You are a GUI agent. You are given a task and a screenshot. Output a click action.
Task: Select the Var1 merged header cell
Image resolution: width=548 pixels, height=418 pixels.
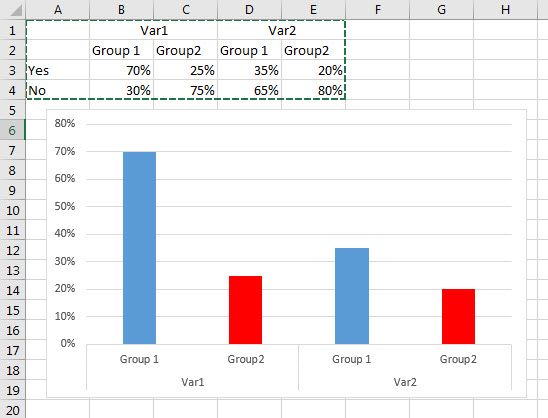click(x=153, y=30)
